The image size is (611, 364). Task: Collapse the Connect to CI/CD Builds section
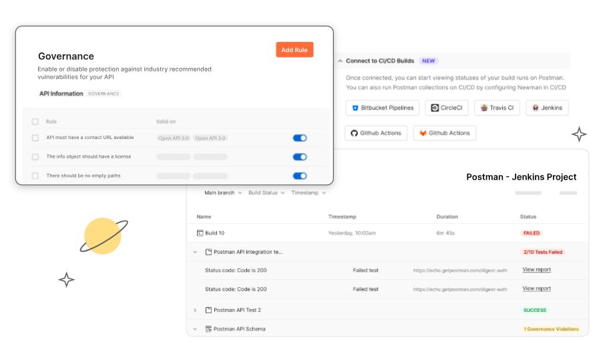(x=340, y=61)
